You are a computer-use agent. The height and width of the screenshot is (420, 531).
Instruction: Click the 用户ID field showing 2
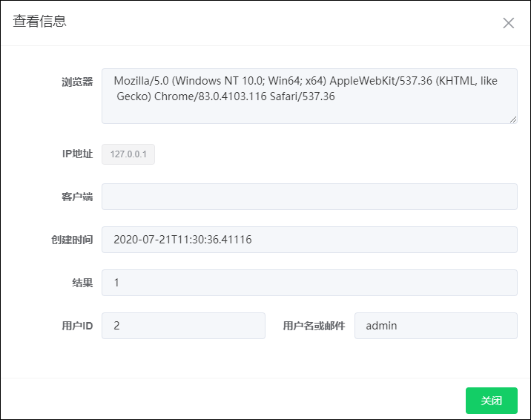coord(183,326)
